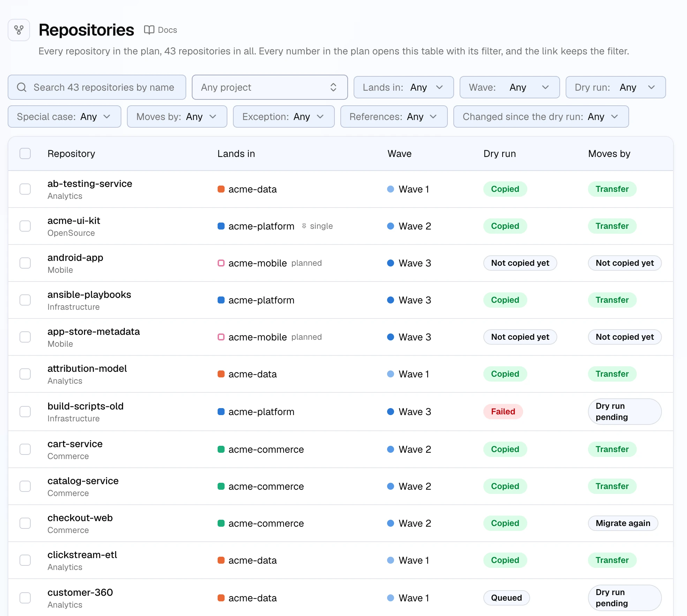Focus the repository name search field

point(97,87)
